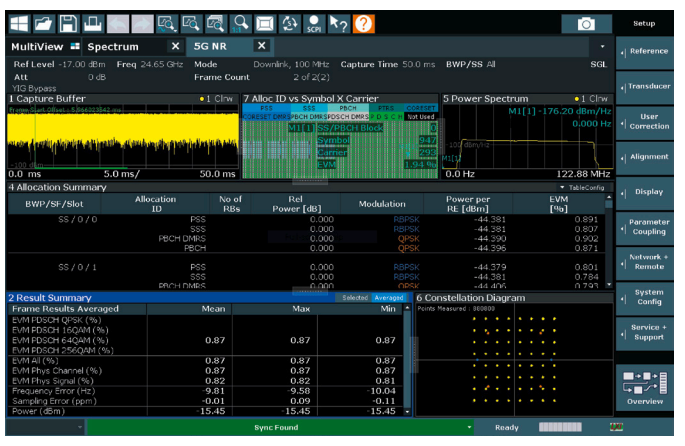Click the Modulation column header
685x446 pixels.
point(382,204)
